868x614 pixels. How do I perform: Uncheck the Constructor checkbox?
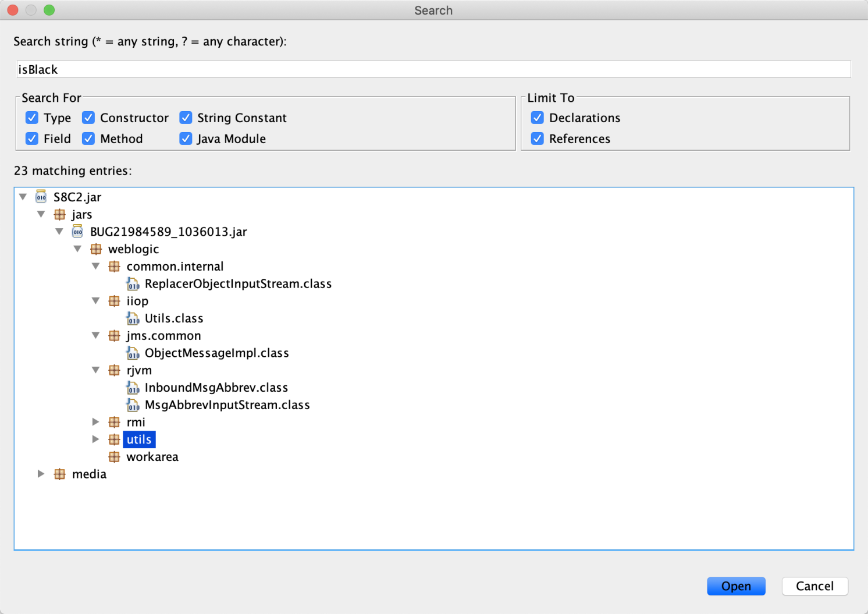click(x=88, y=118)
